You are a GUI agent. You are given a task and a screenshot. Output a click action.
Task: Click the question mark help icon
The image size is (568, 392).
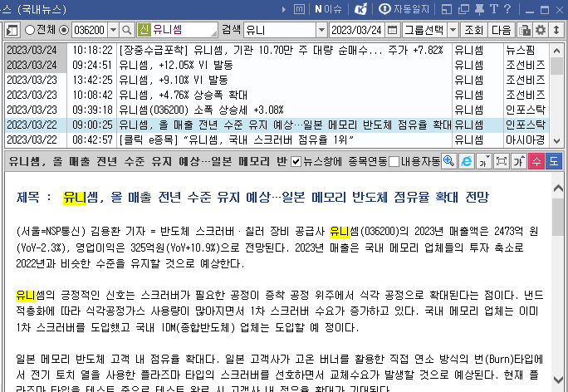click(x=507, y=9)
